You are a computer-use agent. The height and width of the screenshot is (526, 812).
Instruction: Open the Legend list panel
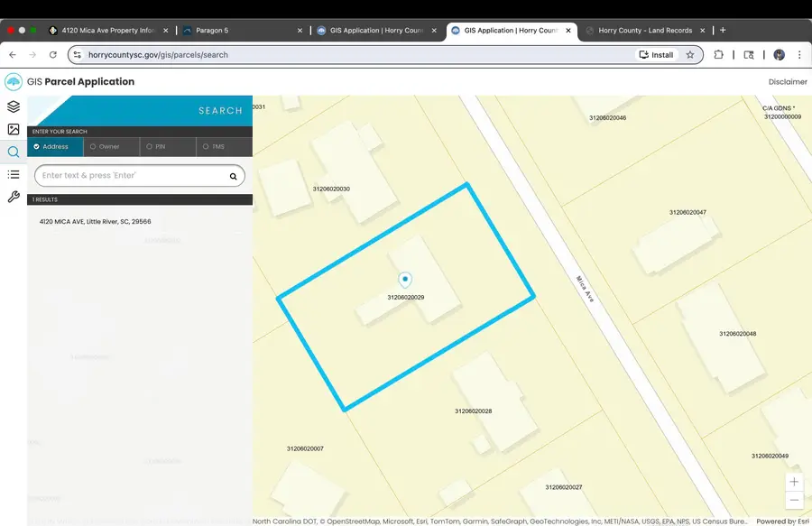[x=13, y=174]
